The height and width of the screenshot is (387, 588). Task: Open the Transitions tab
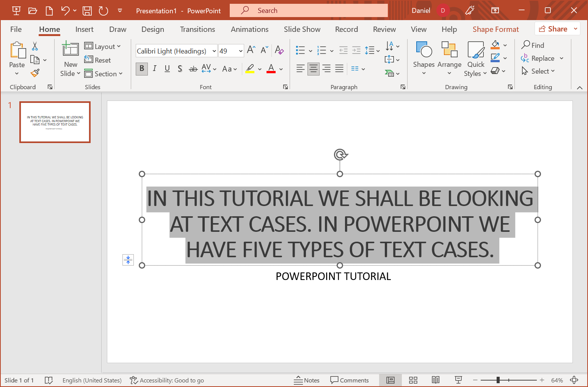pyautogui.click(x=197, y=29)
